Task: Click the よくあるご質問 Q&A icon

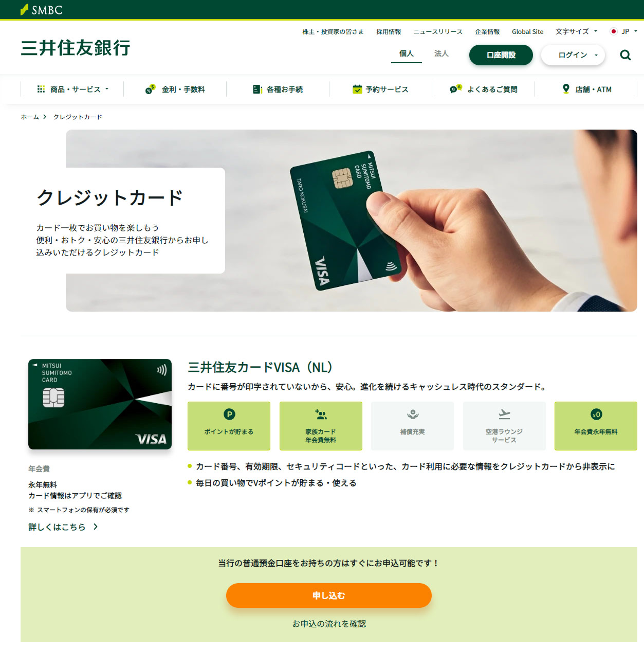Action: coord(456,89)
